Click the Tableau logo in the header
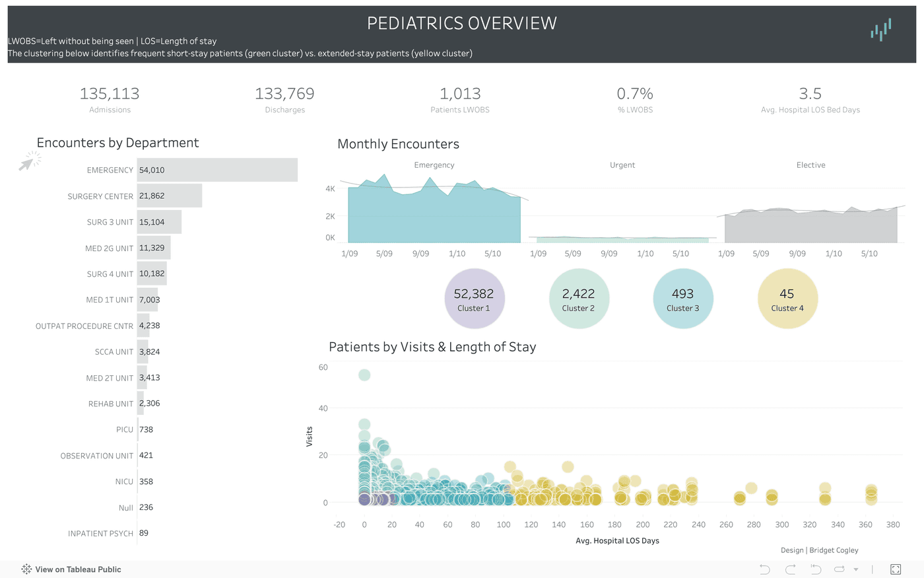 pyautogui.click(x=880, y=30)
